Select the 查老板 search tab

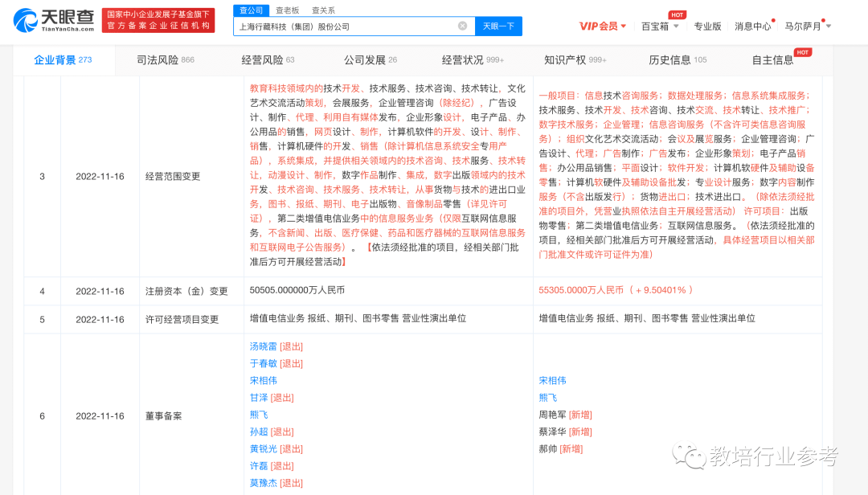pyautogui.click(x=287, y=10)
